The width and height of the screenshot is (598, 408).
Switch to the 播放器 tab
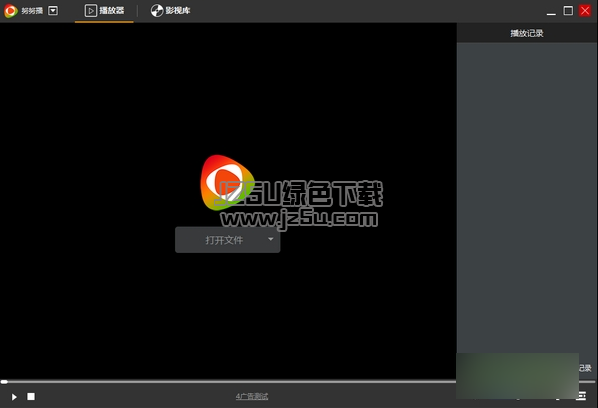point(104,11)
